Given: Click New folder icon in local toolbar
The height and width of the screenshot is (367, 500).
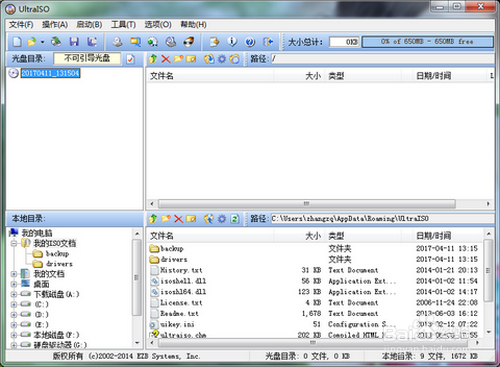Looking at the screenshot, I should 166,219.
